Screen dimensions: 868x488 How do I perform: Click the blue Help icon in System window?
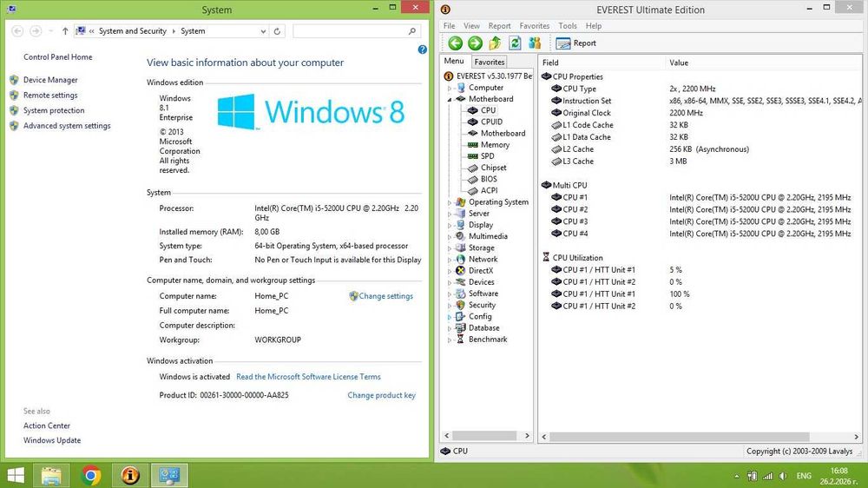coord(423,49)
